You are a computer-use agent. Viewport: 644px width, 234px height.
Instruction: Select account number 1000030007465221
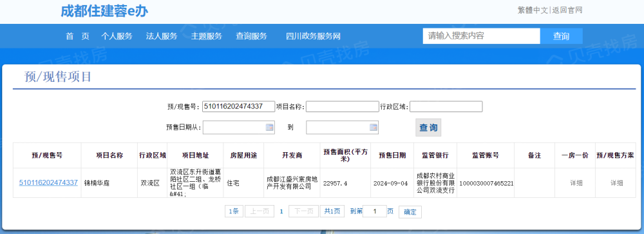pos(486,183)
